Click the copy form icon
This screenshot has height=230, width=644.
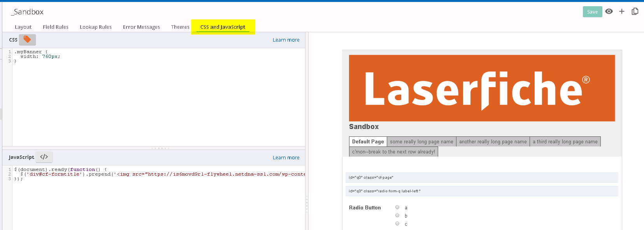(x=635, y=12)
